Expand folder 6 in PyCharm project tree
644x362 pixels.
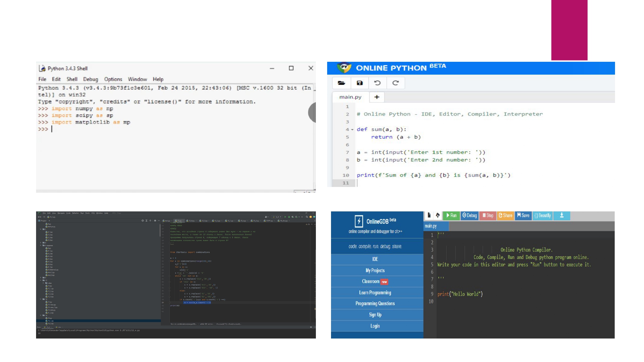pyautogui.click(x=41, y=243)
